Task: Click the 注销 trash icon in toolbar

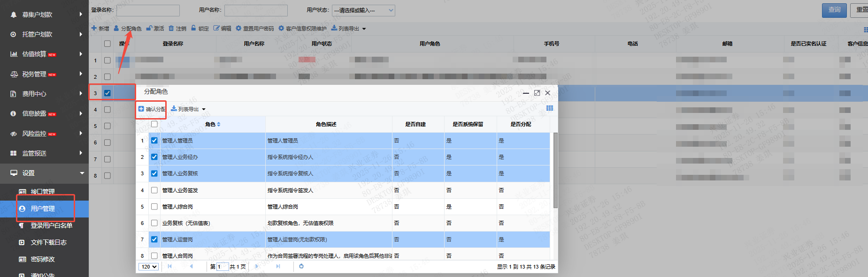Action: coord(171,29)
